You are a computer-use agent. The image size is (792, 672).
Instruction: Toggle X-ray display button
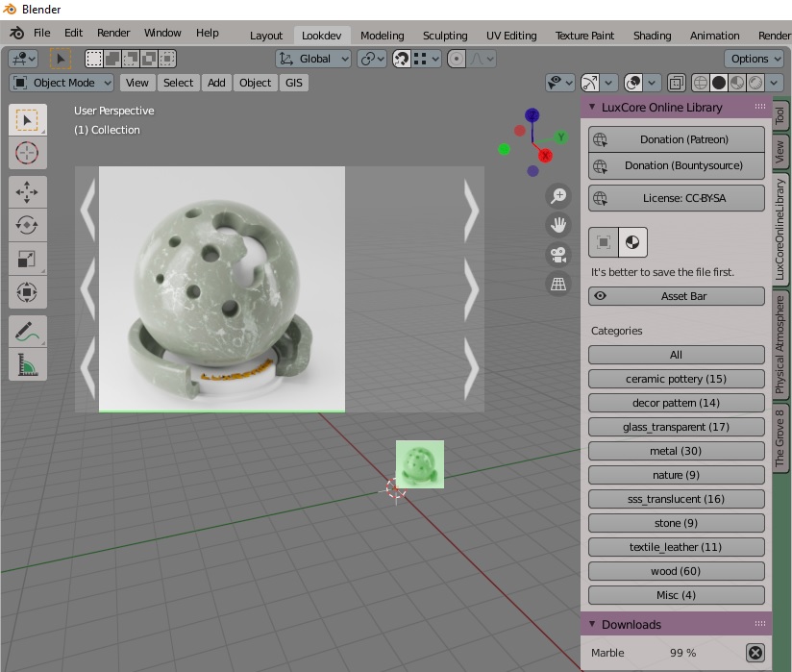click(x=677, y=83)
